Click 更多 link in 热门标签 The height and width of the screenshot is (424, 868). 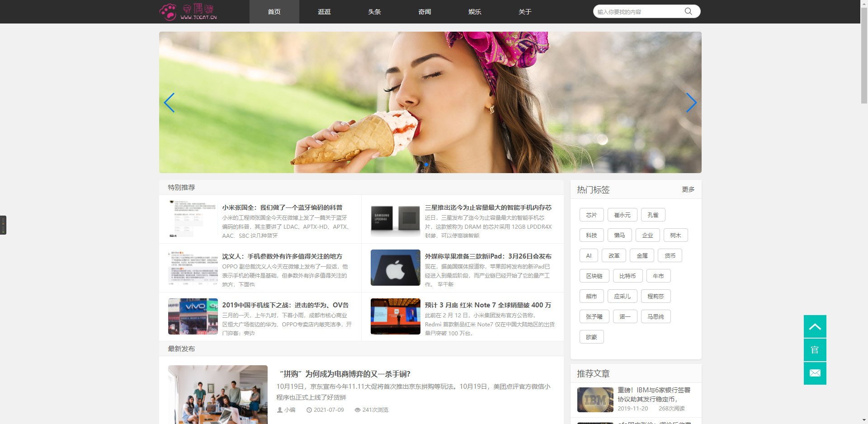coord(688,189)
